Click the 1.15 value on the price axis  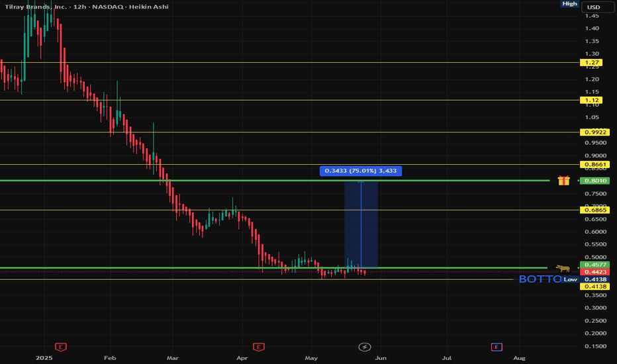click(x=592, y=92)
